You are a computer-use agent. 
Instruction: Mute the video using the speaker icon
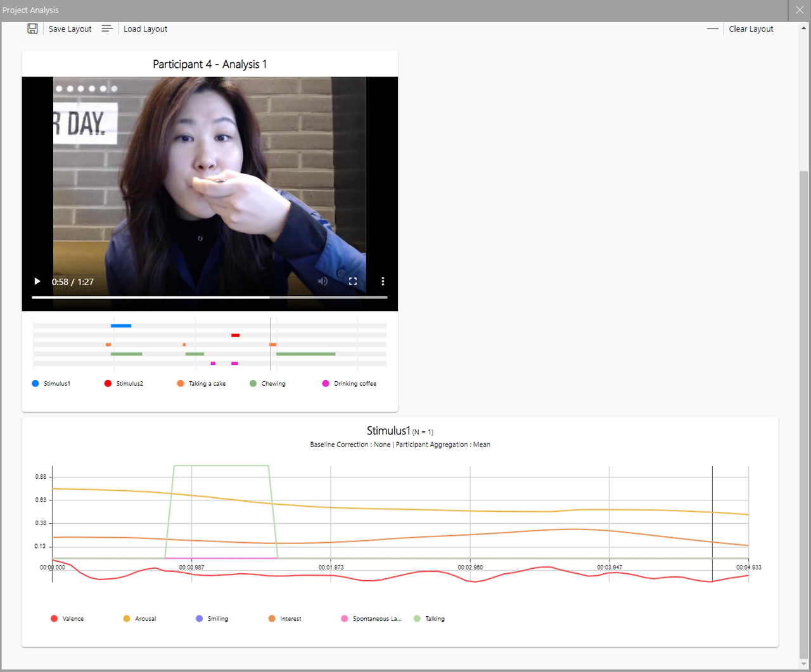tap(322, 281)
